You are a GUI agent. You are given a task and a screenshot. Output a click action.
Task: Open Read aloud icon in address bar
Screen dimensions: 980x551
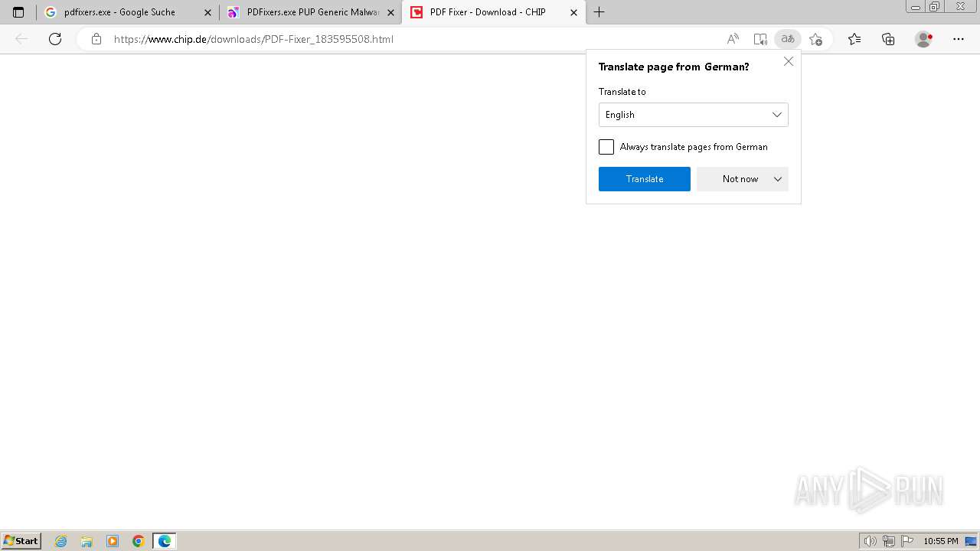pyautogui.click(x=733, y=39)
